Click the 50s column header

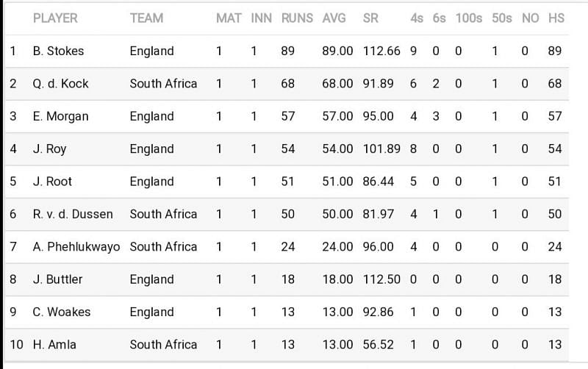tap(502, 18)
